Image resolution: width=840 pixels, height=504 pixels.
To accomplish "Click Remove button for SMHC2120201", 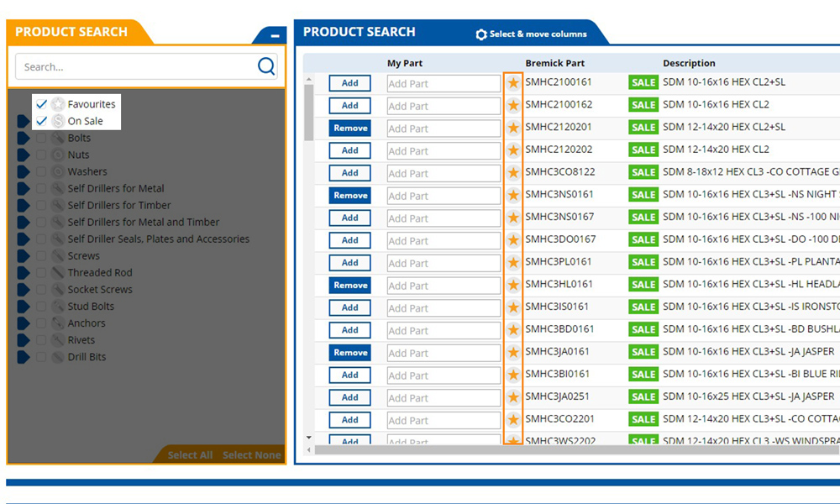I will coord(349,129).
